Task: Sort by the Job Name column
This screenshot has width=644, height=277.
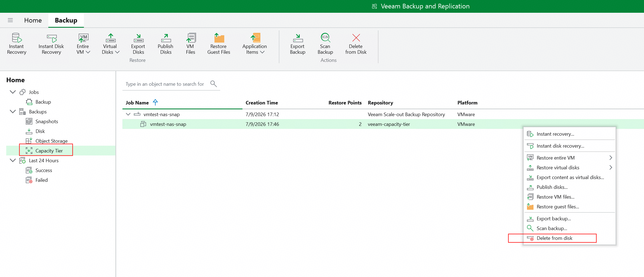Action: 137,103
